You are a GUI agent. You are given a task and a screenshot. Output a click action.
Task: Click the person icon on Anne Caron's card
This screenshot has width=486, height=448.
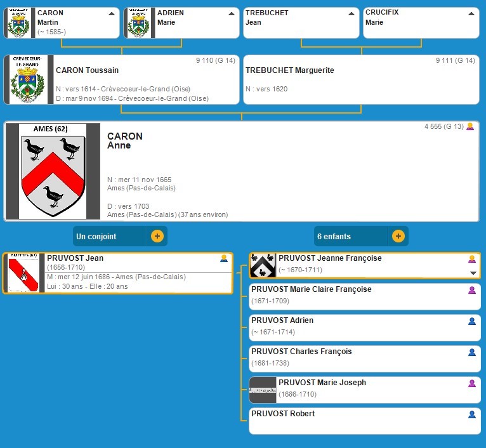click(x=470, y=127)
